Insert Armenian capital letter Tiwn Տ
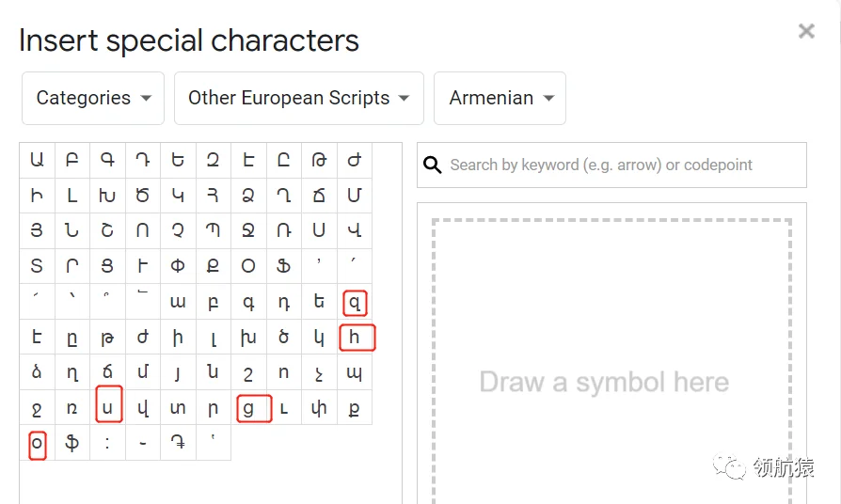Viewport: 841px width, 504px height. click(x=37, y=266)
